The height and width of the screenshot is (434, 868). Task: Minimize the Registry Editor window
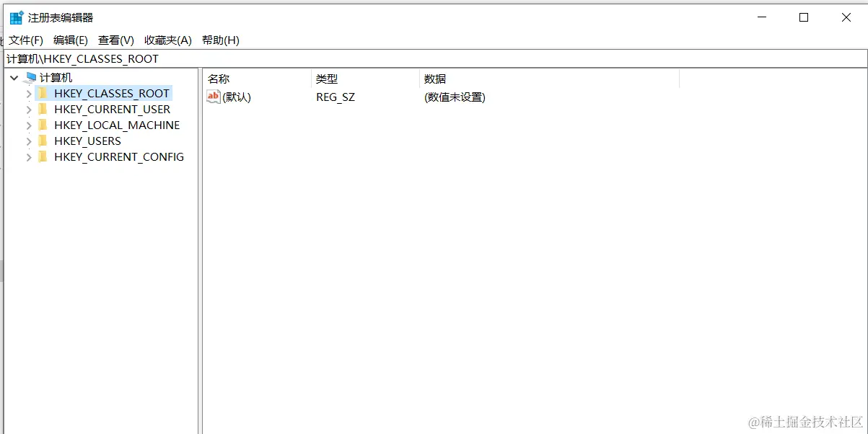coord(761,18)
